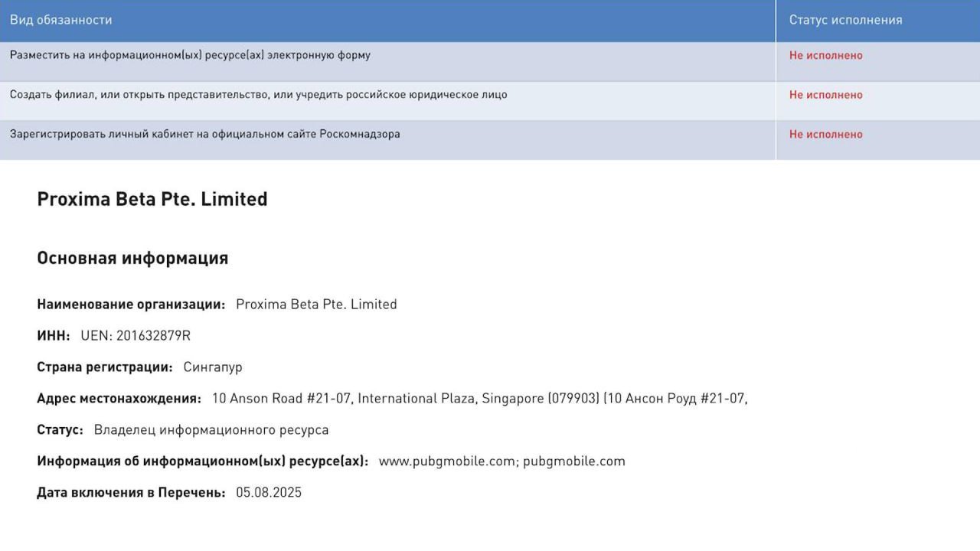The width and height of the screenshot is (980, 551).
Task: Select the 'Создать филиал' obligation row text
Action: point(258,95)
